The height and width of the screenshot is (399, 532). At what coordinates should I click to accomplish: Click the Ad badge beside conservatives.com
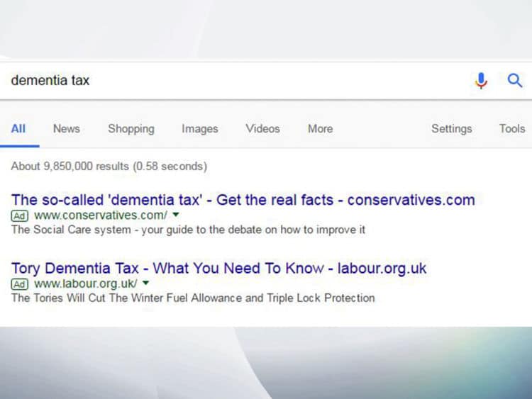pos(20,215)
